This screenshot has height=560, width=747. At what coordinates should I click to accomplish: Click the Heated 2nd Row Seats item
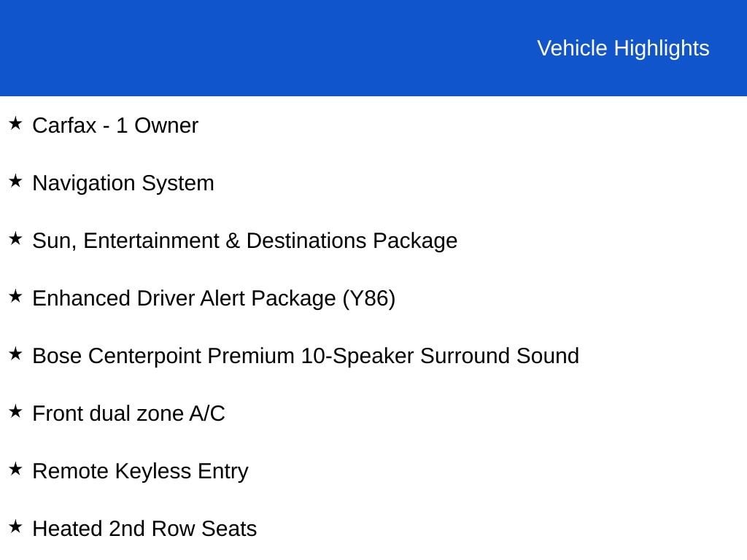145,529
